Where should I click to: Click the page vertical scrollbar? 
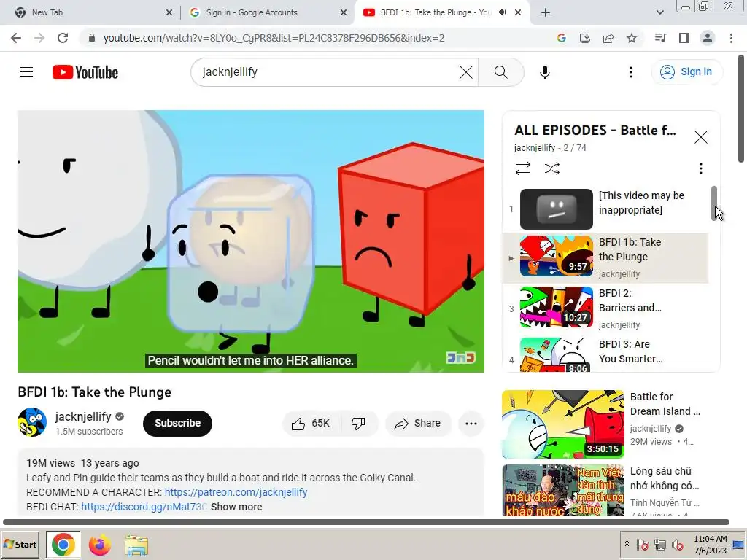click(741, 109)
